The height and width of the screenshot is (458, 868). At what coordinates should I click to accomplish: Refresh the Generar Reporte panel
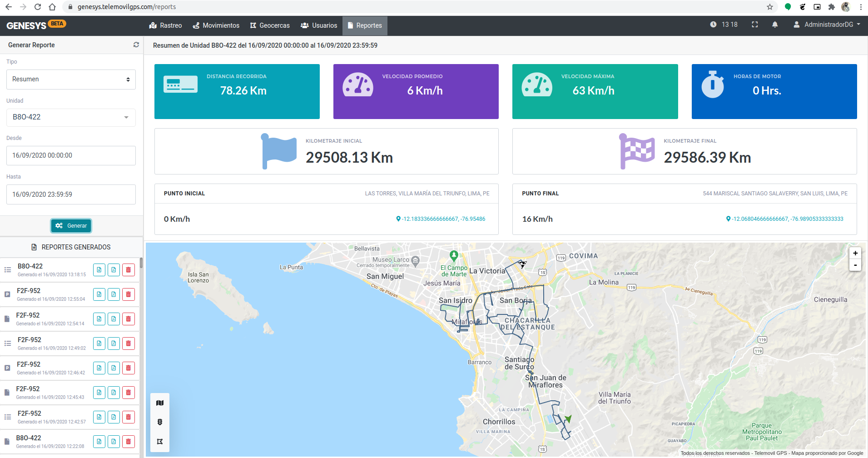click(136, 45)
